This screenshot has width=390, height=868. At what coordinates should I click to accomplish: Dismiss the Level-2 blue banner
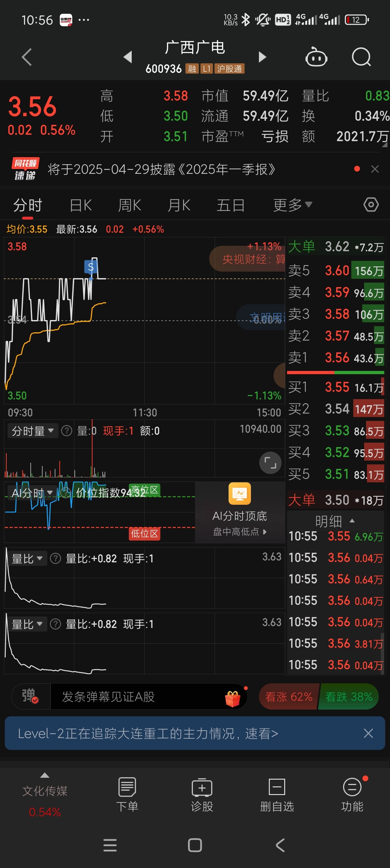(368, 733)
